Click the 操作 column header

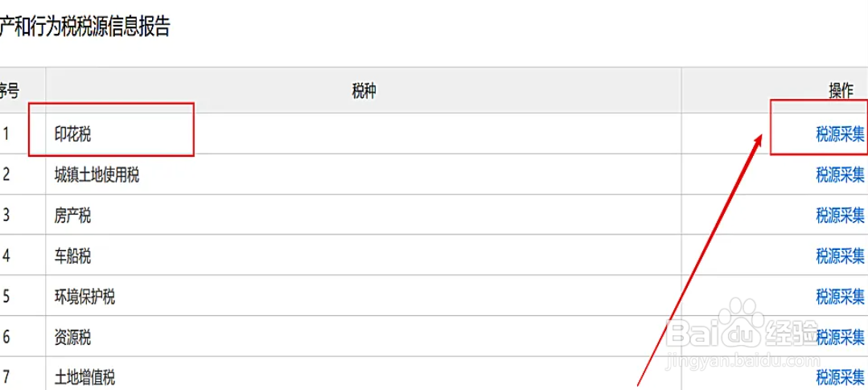(841, 92)
